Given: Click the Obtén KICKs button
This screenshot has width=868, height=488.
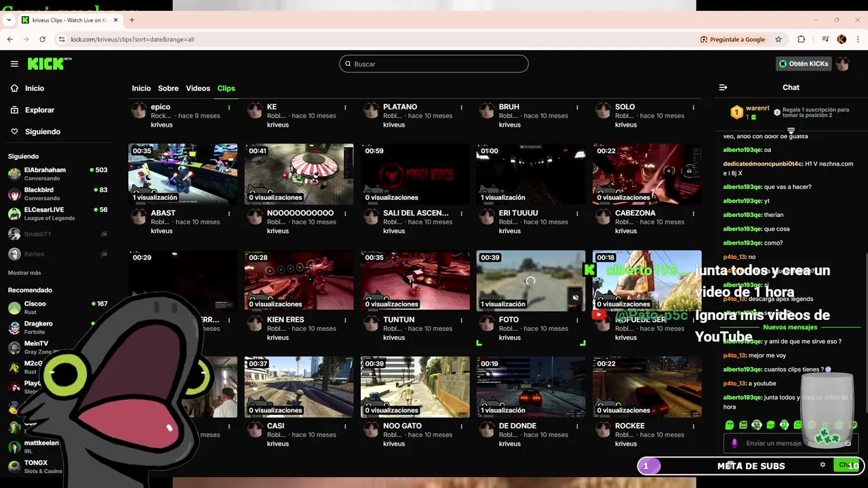Looking at the screenshot, I should pos(804,64).
